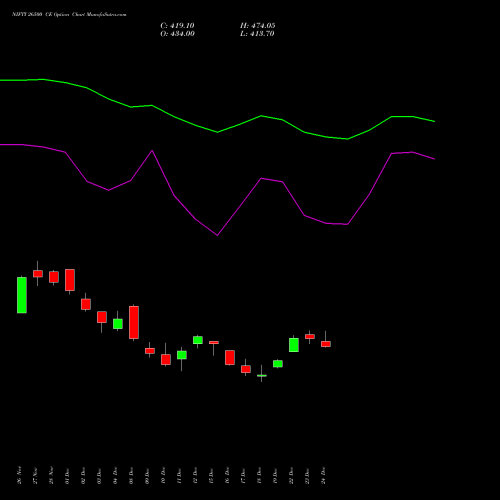Click the 17 Dec date label
Image resolution: width=500 pixels, height=500 pixels.
(x=243, y=475)
